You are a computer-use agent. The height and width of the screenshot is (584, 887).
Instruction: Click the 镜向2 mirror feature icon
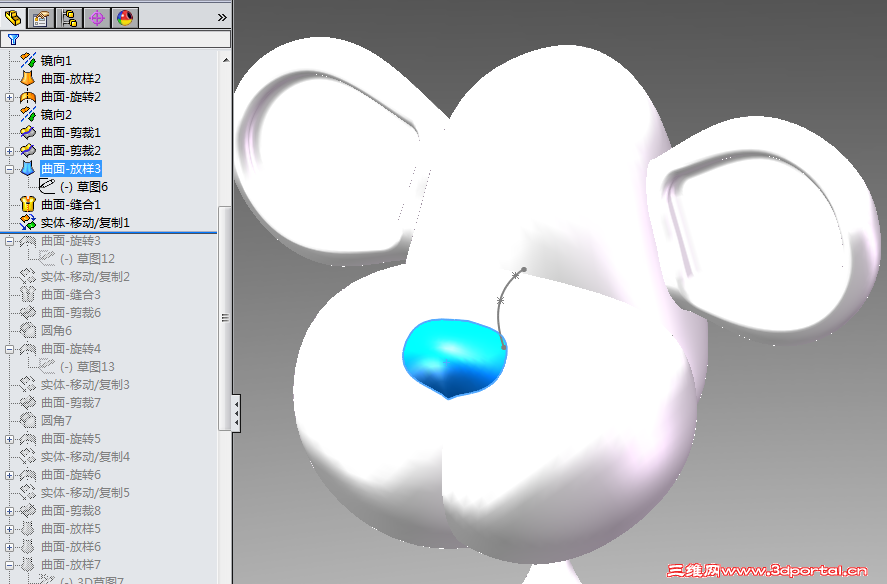click(29, 114)
